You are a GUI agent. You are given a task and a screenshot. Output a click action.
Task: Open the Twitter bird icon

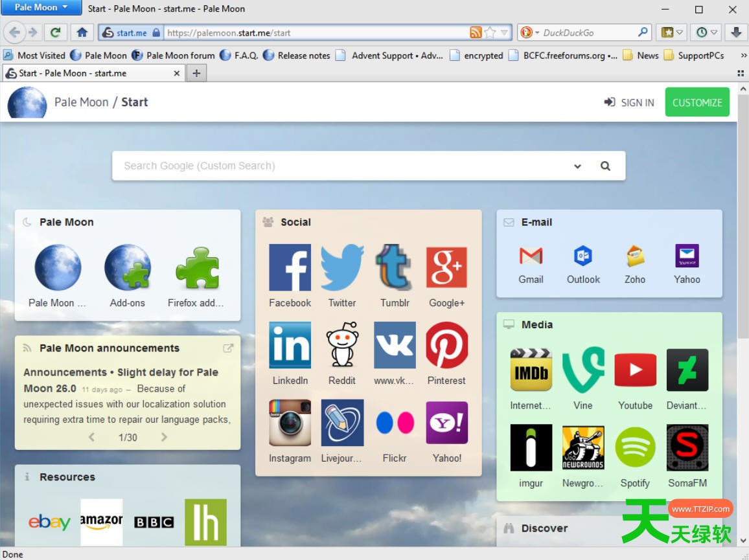(x=342, y=267)
